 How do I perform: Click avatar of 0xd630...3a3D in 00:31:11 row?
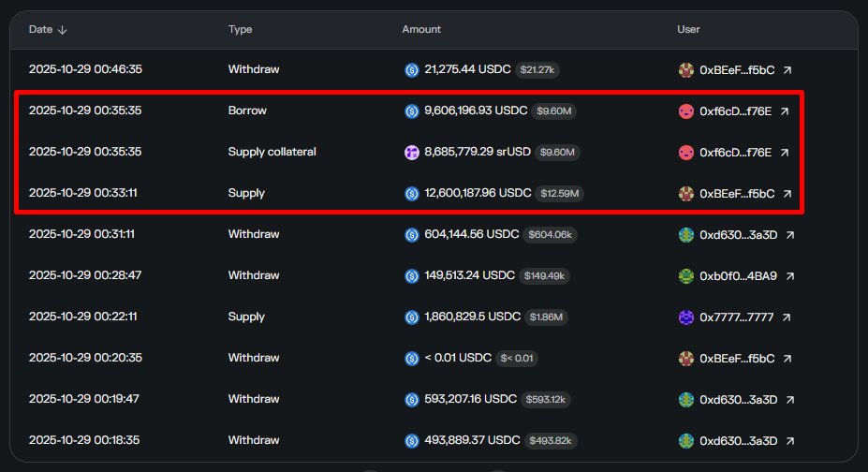click(685, 235)
